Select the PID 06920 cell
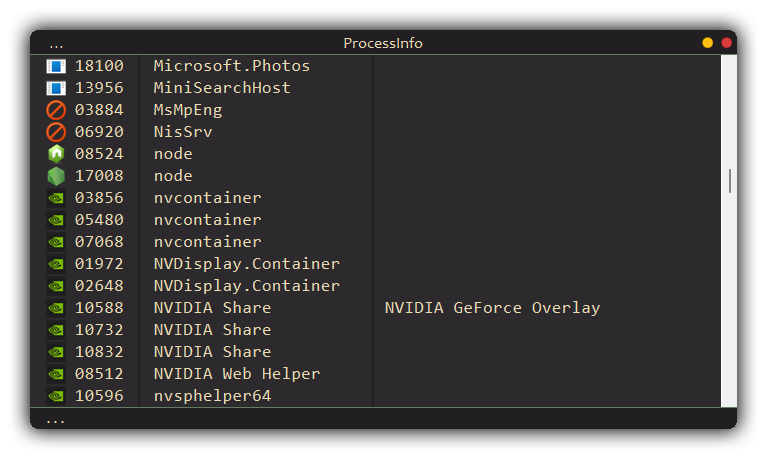Screen dimensions: 767x459 coord(99,132)
